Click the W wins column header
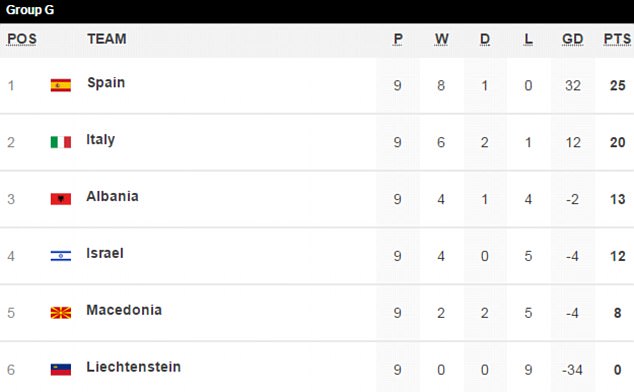The width and height of the screenshot is (634, 392). 441,39
